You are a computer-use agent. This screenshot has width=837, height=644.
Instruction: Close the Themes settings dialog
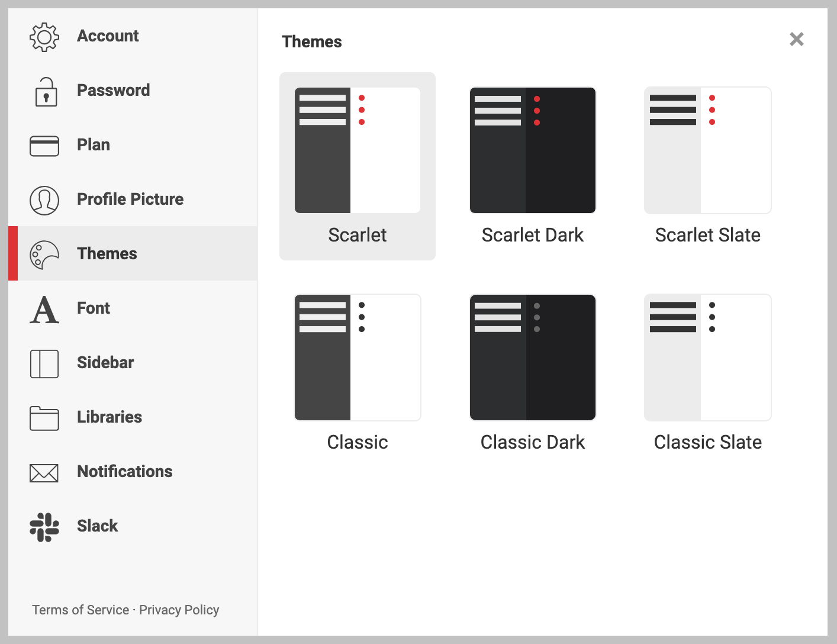coord(797,39)
